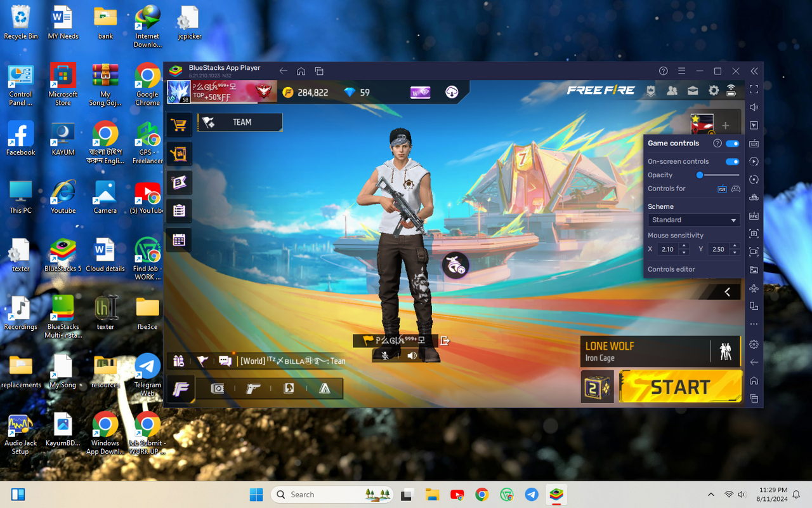Click the yellow START button
This screenshot has height=508, width=812.
pyautogui.click(x=681, y=387)
